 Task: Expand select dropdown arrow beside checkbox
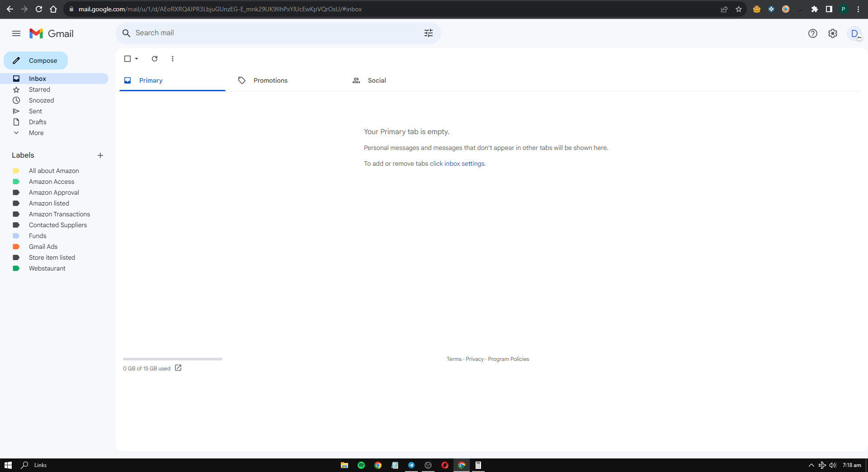point(137,59)
